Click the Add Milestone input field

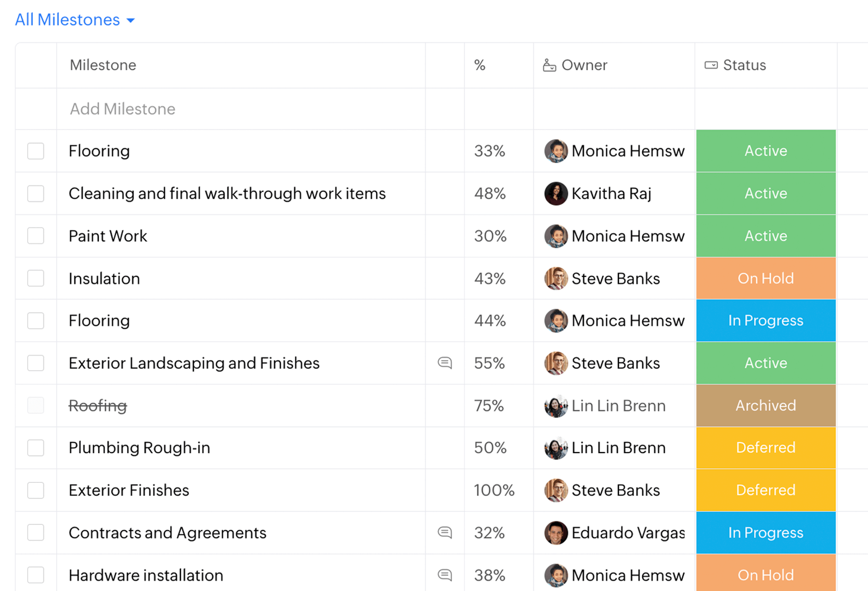[122, 109]
